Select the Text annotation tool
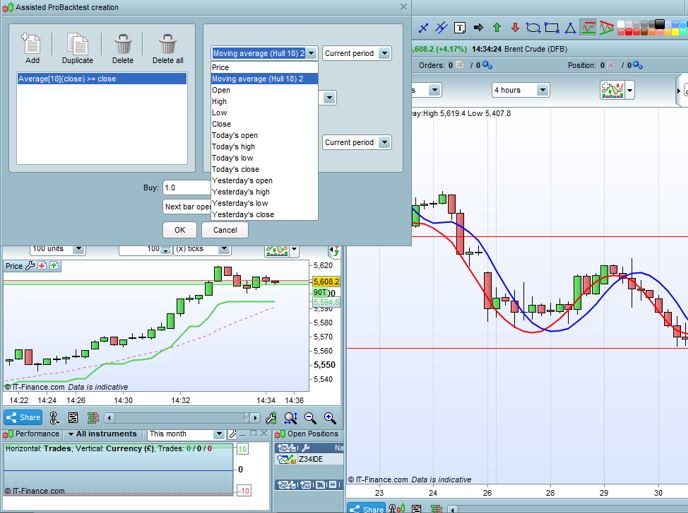 pyautogui.click(x=459, y=28)
